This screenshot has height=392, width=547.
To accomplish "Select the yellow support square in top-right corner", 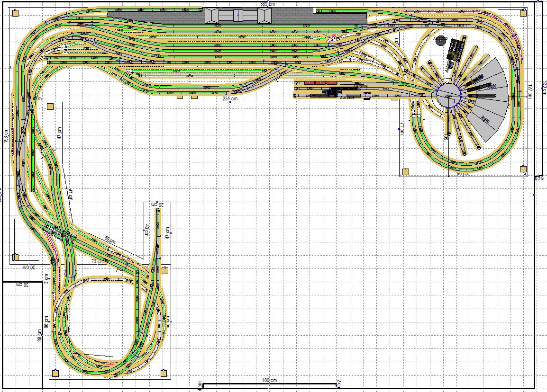I will (x=523, y=14).
